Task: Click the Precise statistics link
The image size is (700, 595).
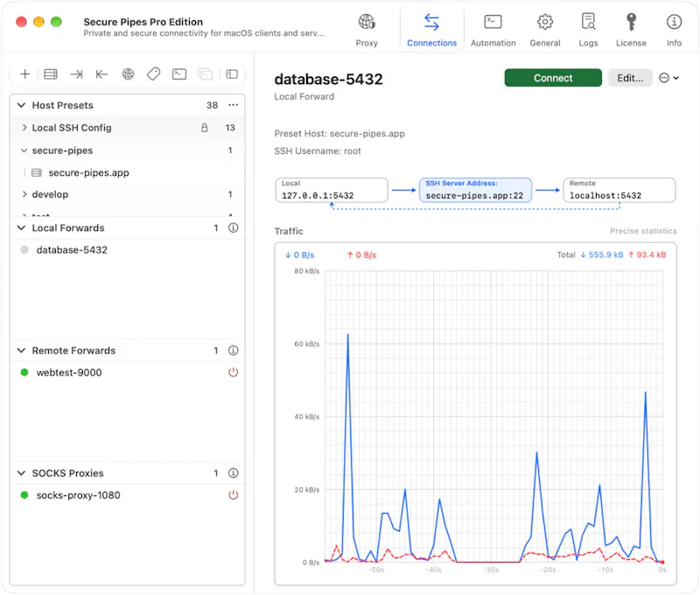Action: tap(643, 231)
